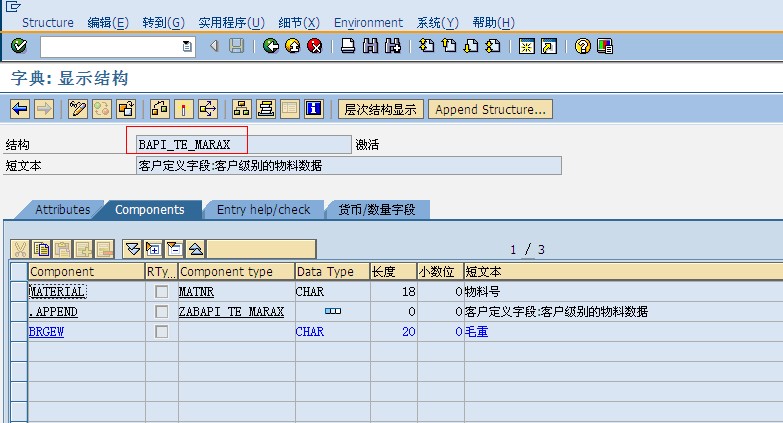The image size is (783, 423).
Task: Open the 细节(X) menu
Action: (299, 23)
